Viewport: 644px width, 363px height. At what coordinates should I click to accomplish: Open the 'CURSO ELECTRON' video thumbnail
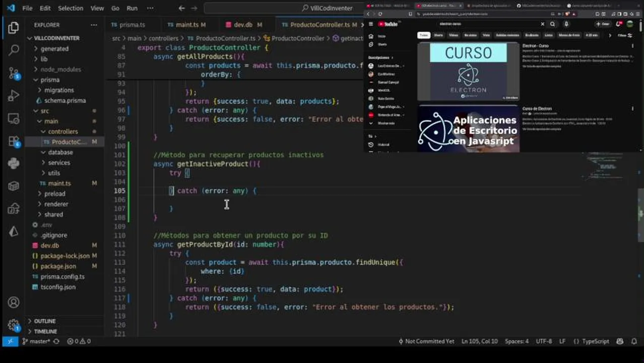[468, 71]
